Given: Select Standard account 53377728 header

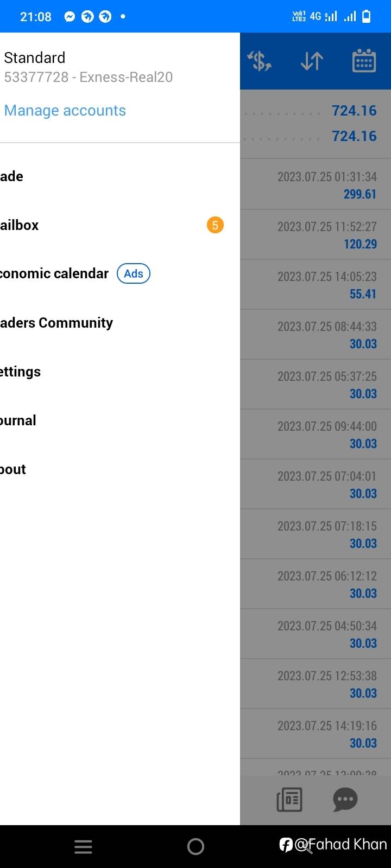Looking at the screenshot, I should [x=88, y=67].
